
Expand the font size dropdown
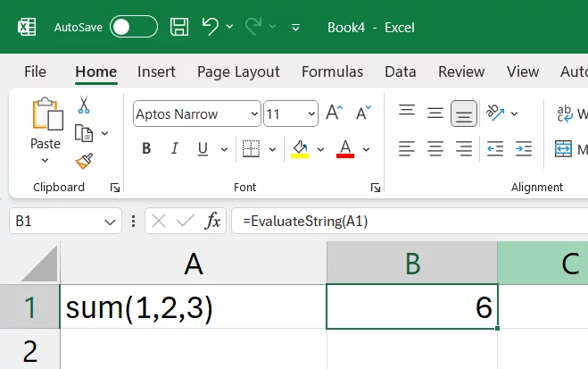[310, 113]
